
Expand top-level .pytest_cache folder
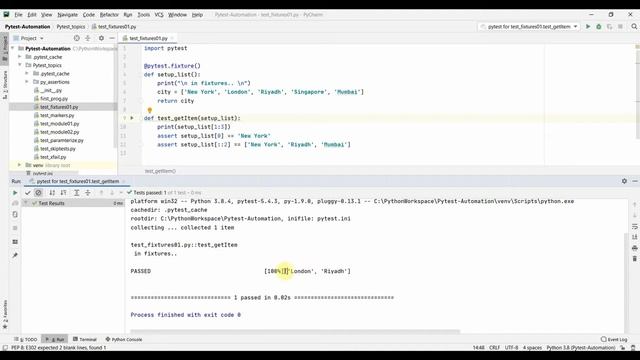point(20,57)
